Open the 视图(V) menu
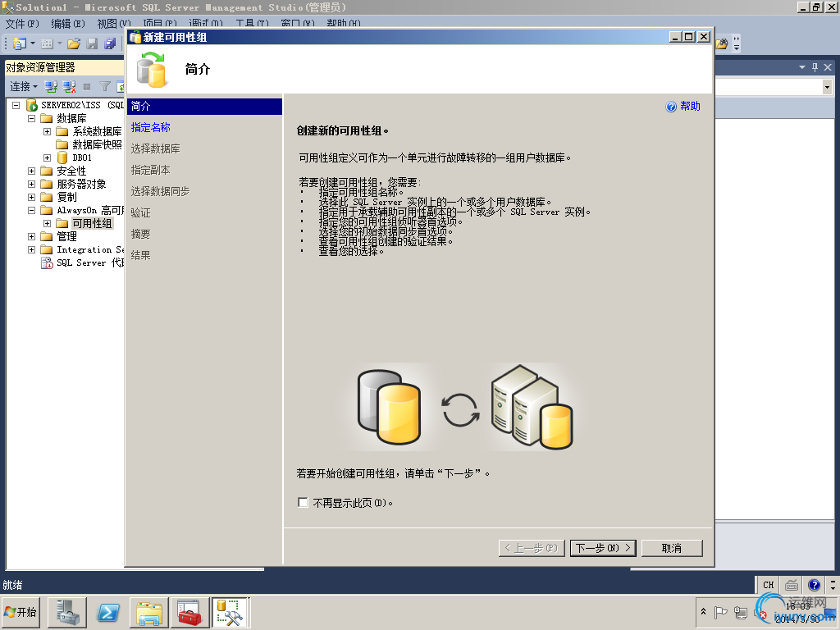The image size is (840, 630). click(113, 24)
